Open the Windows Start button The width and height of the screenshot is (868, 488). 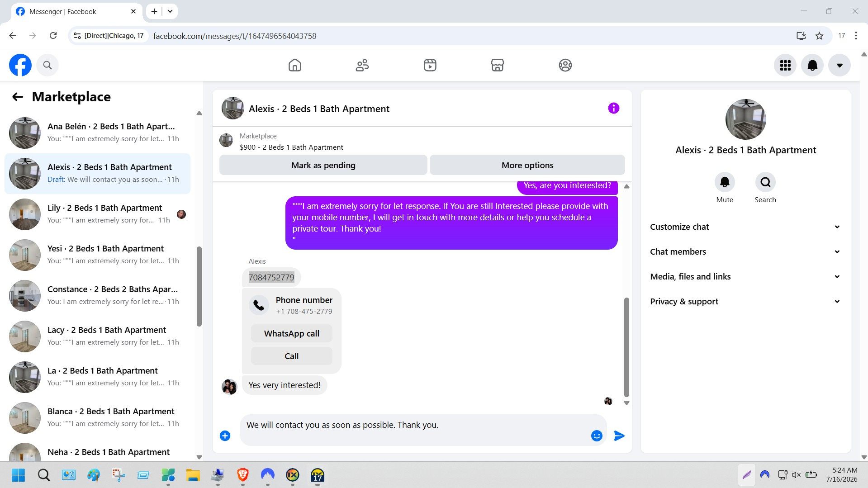[19, 475]
